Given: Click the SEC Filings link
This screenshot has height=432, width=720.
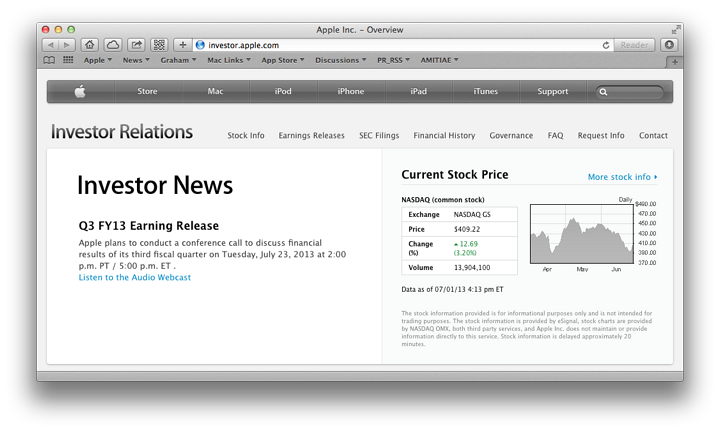Looking at the screenshot, I should (x=379, y=135).
